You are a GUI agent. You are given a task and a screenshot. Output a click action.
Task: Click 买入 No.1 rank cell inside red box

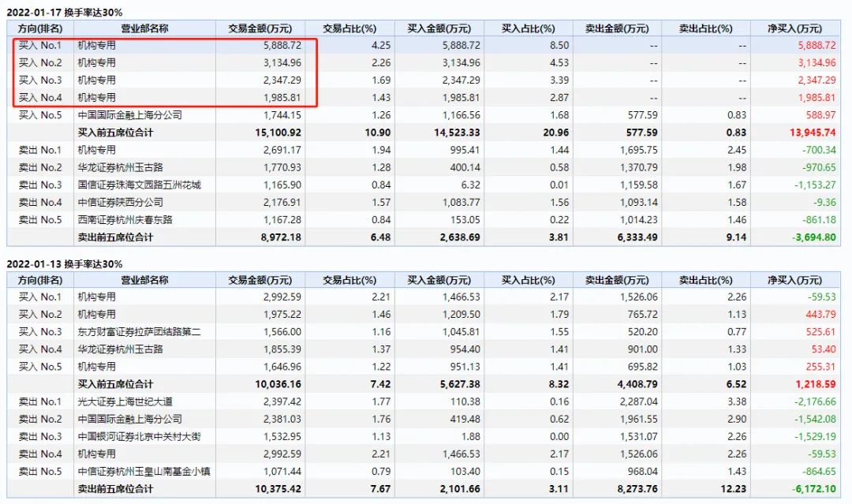pyautogui.click(x=40, y=46)
